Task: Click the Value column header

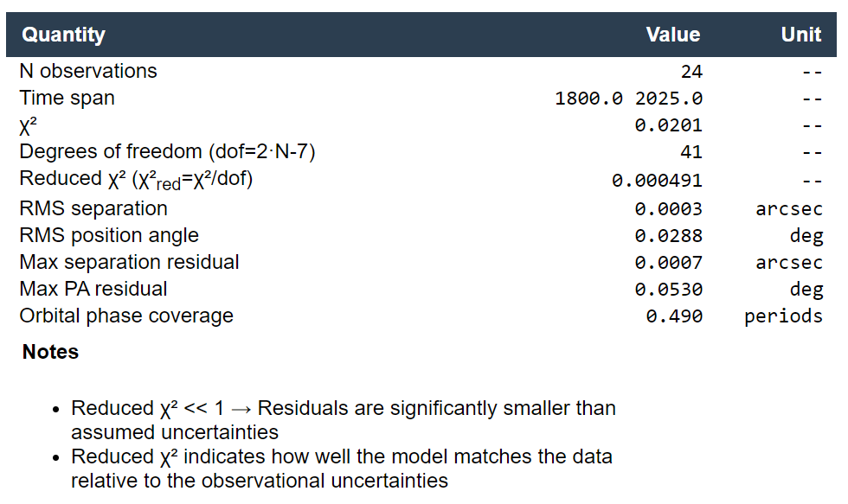Action: [x=672, y=35]
